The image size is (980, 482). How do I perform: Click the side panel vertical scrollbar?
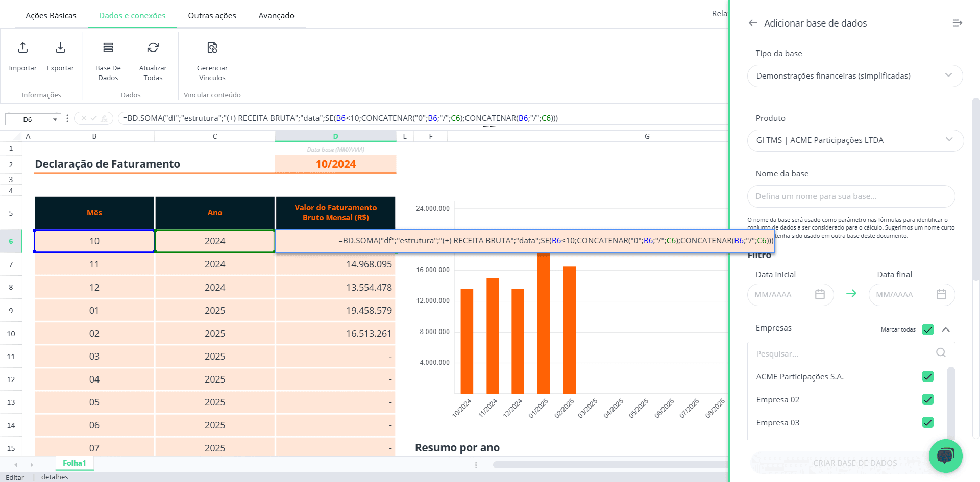976,189
